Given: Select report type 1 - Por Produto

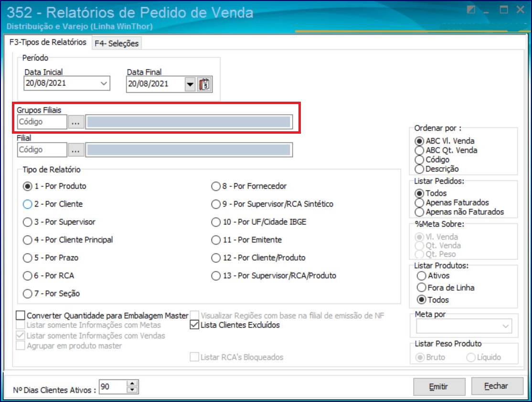Looking at the screenshot, I should click(x=54, y=186).
